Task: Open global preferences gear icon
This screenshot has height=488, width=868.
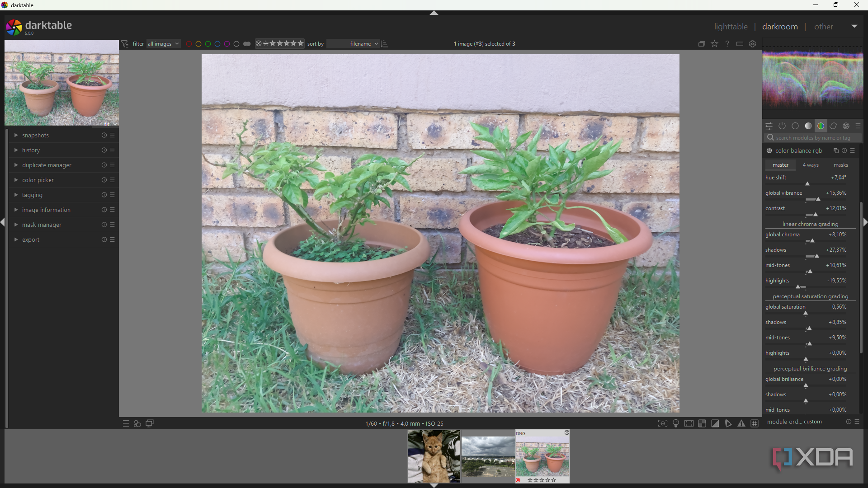Action: (x=753, y=44)
